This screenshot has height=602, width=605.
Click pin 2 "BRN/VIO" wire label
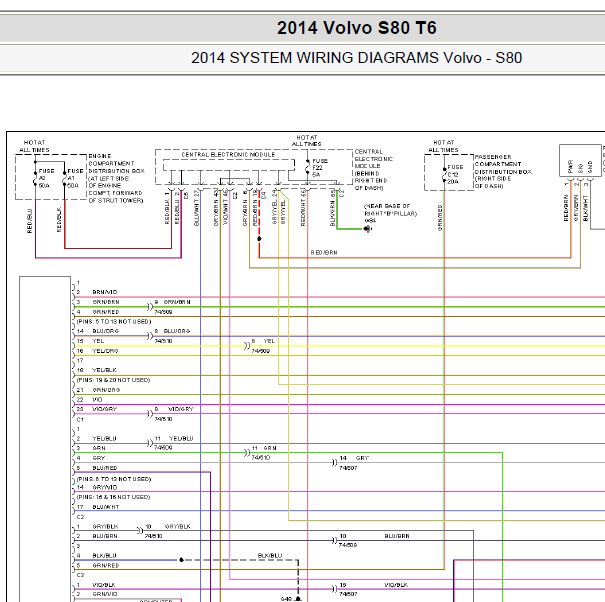(x=105, y=292)
